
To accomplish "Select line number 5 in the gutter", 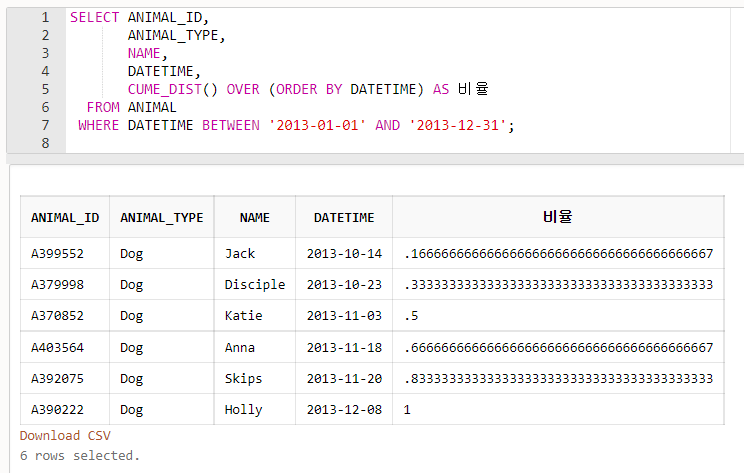I will (x=45, y=89).
